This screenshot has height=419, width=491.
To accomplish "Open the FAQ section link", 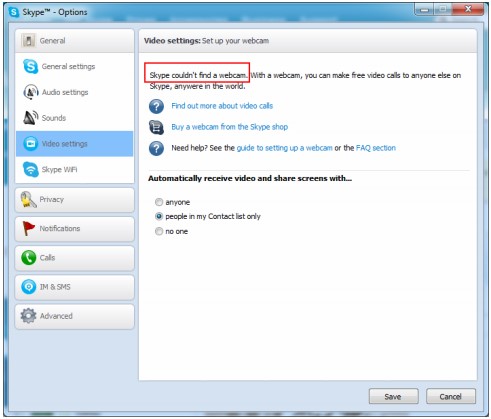I will [376, 148].
